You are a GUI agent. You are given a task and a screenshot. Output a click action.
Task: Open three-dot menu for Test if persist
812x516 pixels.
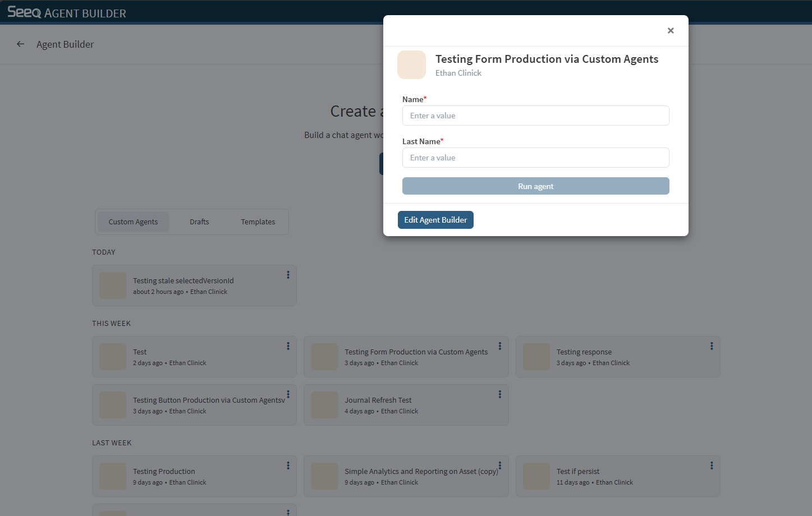click(712, 466)
